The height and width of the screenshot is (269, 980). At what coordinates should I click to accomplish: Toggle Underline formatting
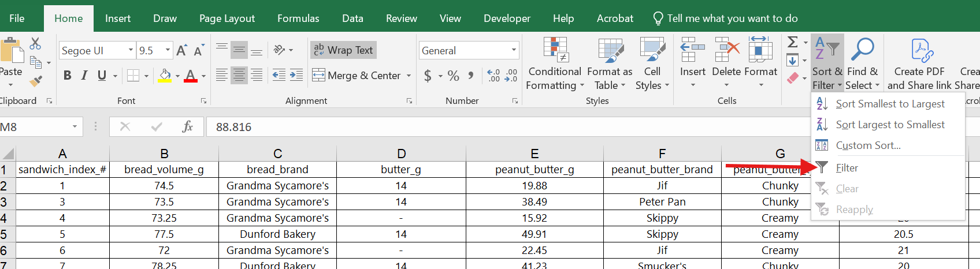coord(102,76)
